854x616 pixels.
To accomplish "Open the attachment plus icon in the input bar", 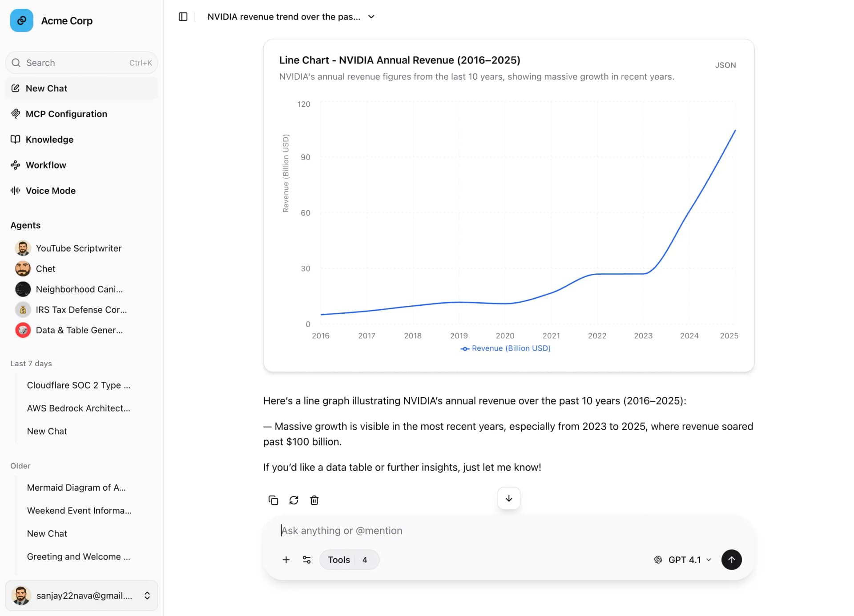I will [286, 560].
